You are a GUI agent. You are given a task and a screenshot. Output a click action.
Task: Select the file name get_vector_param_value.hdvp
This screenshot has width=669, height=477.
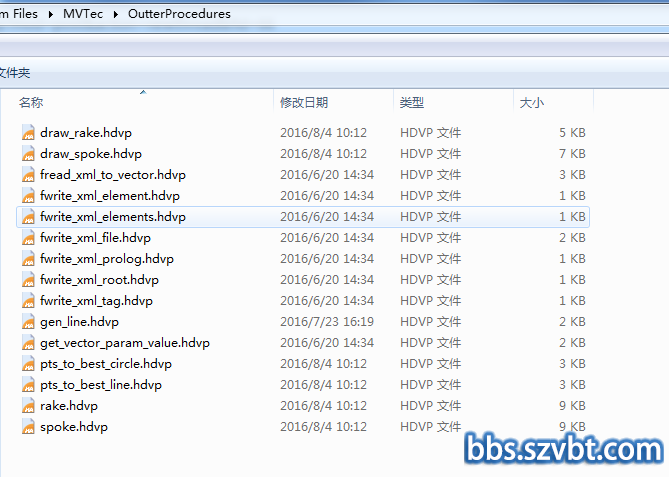pos(125,343)
